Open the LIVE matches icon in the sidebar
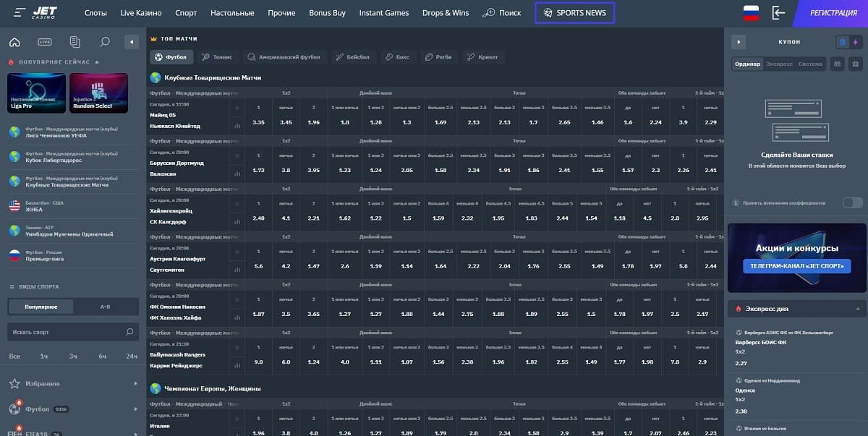 coord(45,42)
